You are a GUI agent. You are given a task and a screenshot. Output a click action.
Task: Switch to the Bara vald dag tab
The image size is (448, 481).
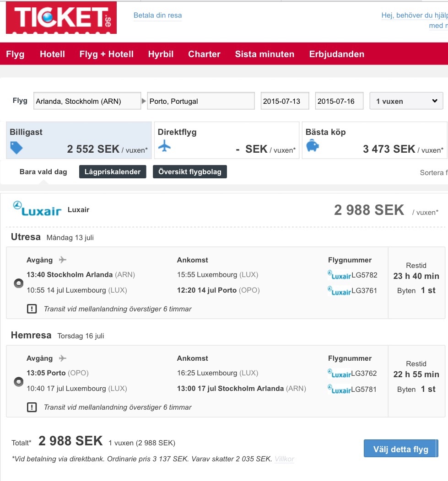click(x=43, y=172)
